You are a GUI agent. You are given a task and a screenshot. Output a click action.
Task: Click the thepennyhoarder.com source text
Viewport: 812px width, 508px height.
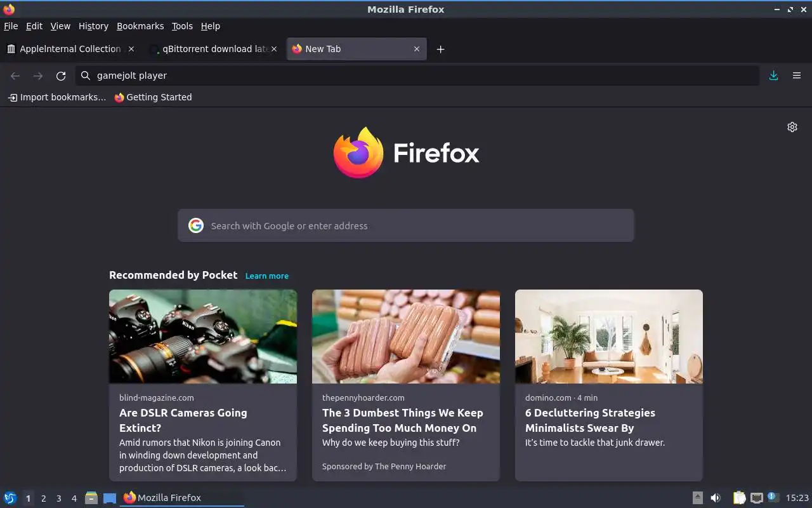pyautogui.click(x=363, y=398)
